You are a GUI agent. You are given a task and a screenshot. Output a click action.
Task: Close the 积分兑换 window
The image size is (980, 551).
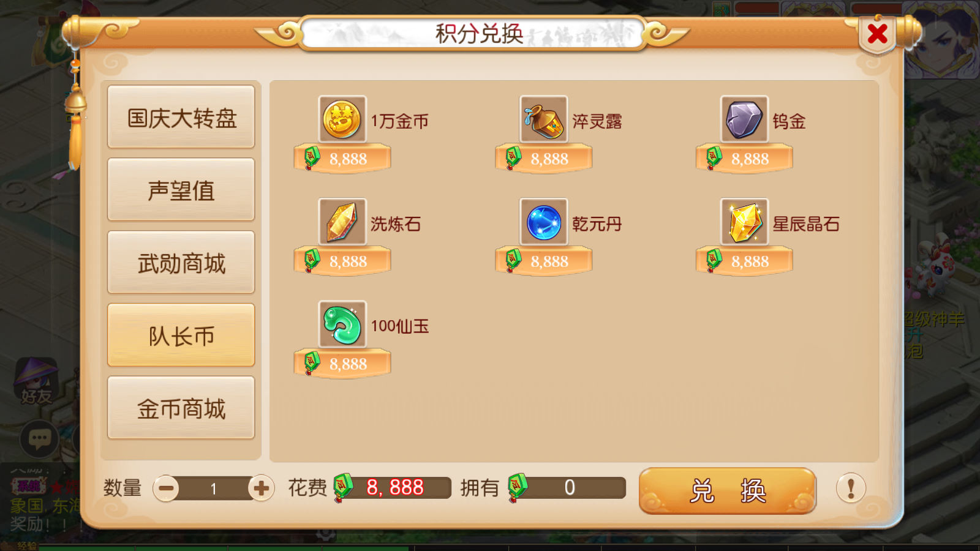(878, 34)
